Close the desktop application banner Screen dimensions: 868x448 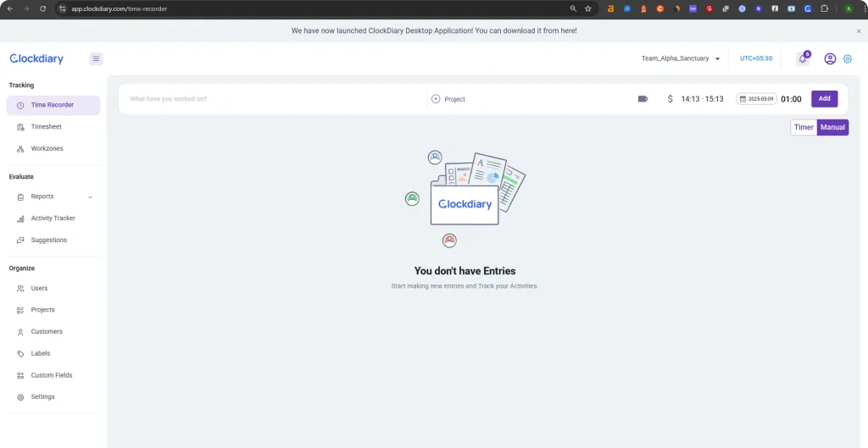[x=859, y=31]
